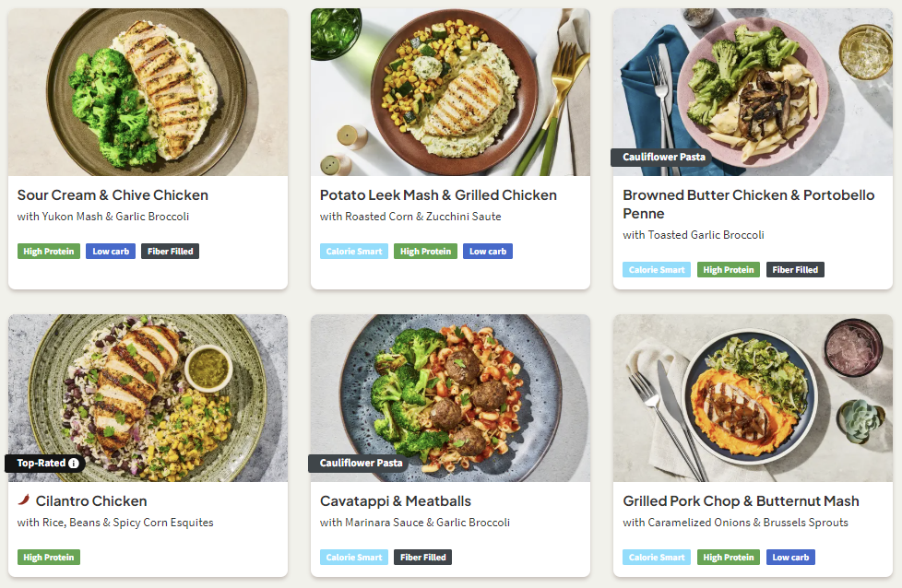Click the Grilled Pork Chop & Butternut Mash title
Image resolution: width=902 pixels, height=588 pixels.
(x=741, y=501)
